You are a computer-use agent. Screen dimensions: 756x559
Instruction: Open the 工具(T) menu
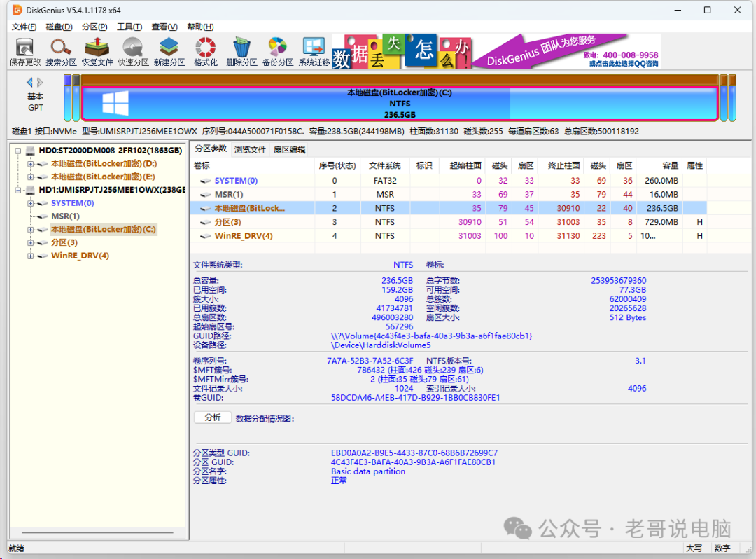coord(129,27)
